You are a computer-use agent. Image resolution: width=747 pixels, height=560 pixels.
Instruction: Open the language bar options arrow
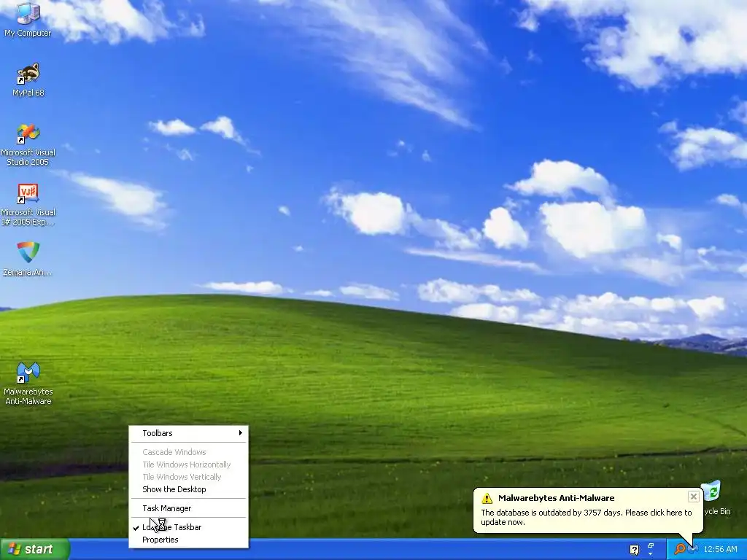coord(651,554)
